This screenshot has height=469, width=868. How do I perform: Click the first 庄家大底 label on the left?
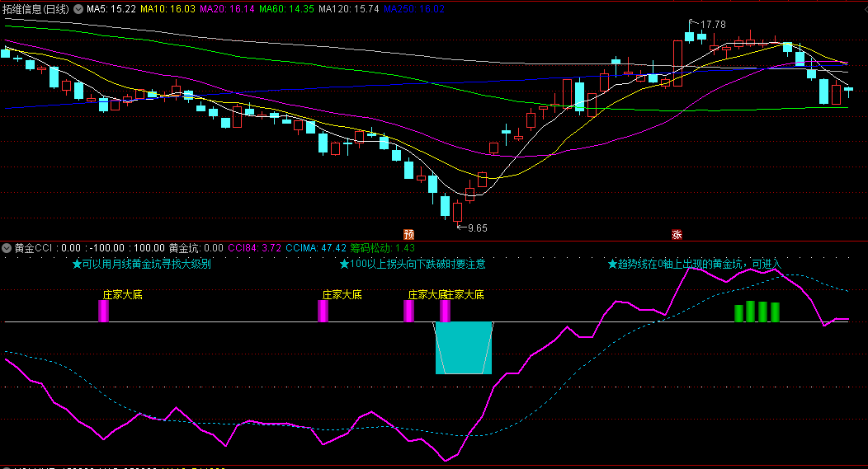[122, 295]
